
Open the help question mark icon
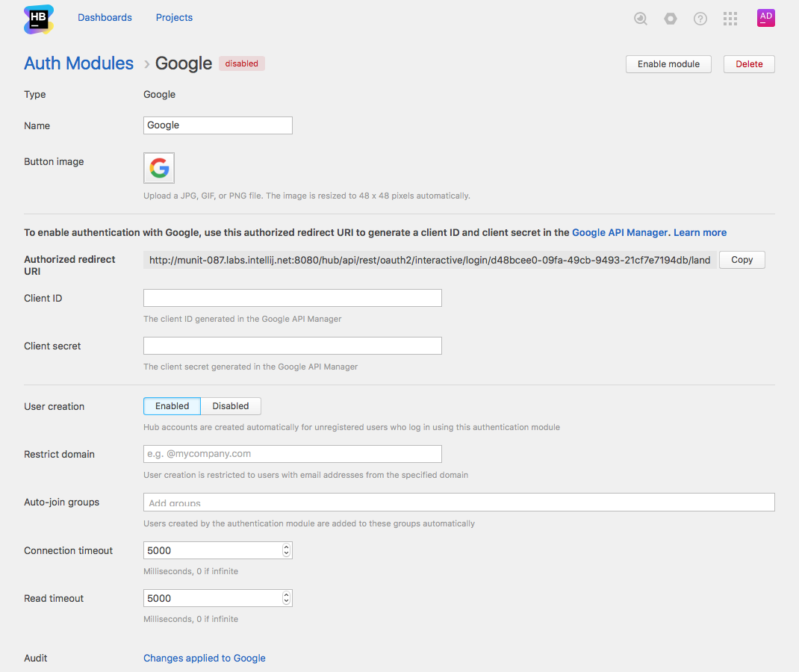(700, 19)
